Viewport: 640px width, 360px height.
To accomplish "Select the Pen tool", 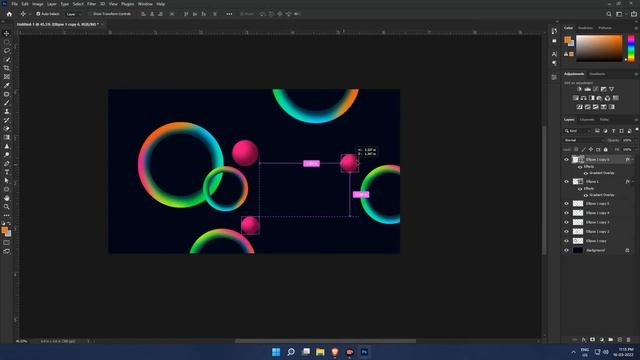I will pyautogui.click(x=7, y=163).
